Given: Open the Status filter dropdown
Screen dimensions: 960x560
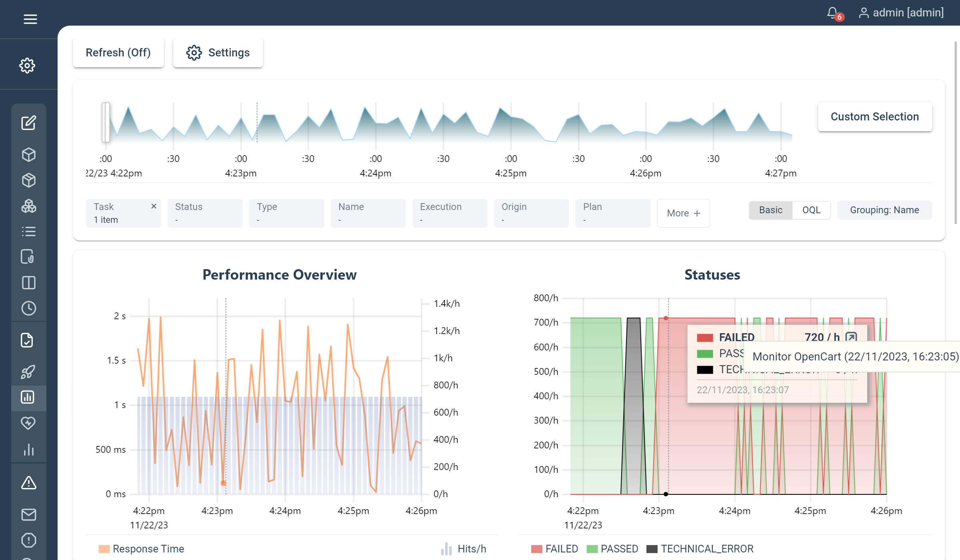Looking at the screenshot, I should click(x=204, y=213).
